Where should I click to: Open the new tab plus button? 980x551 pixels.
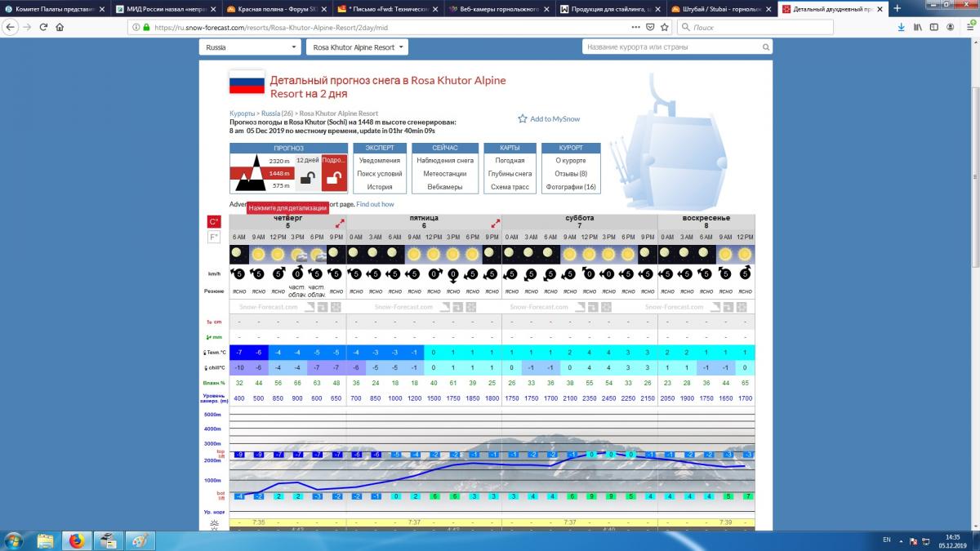[x=897, y=8]
